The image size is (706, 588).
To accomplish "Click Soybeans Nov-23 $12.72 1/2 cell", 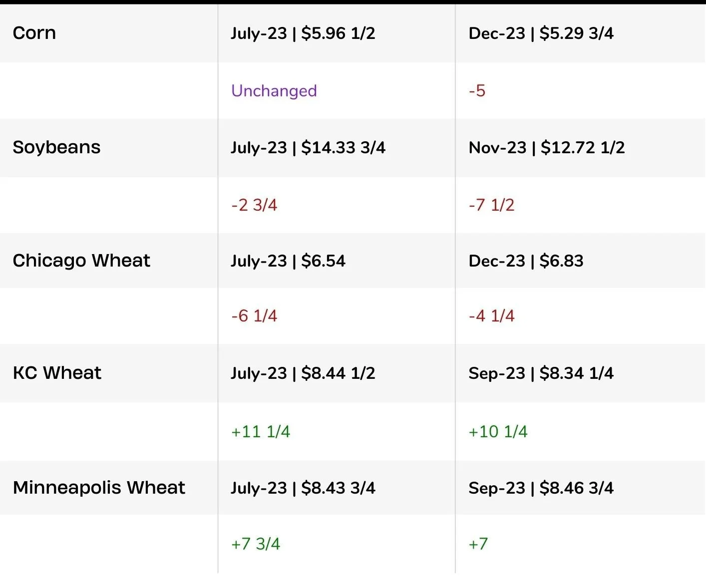I will tap(546, 148).
